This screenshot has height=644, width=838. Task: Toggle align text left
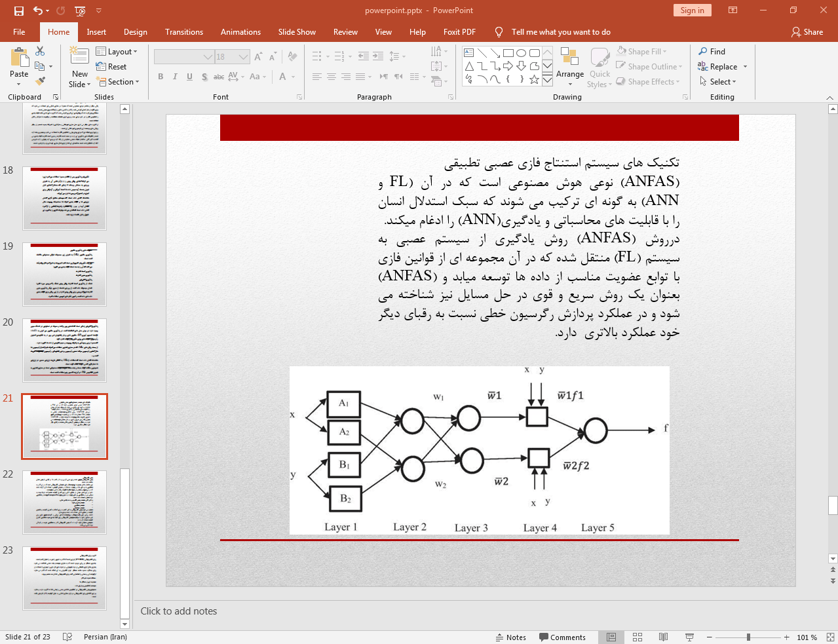click(x=317, y=77)
